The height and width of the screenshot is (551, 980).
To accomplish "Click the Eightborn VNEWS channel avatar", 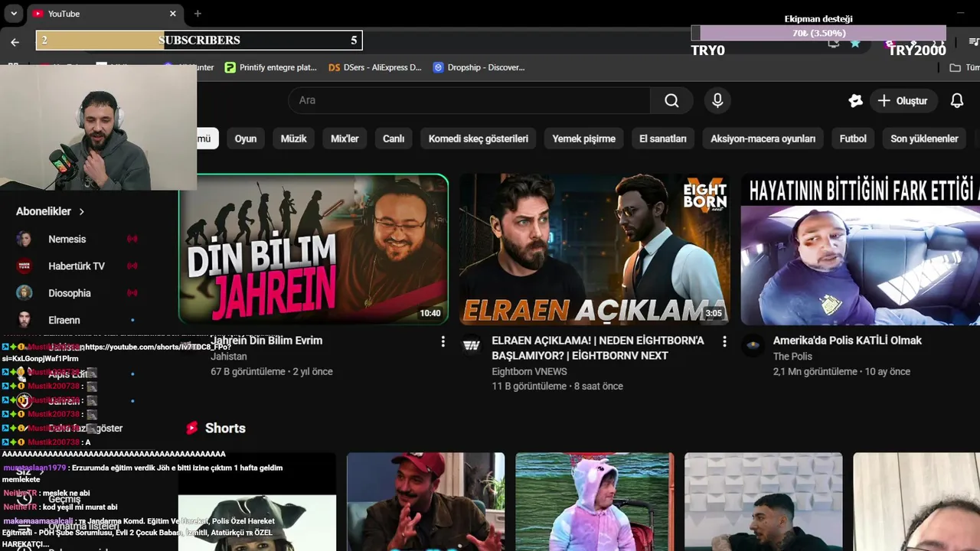I will pyautogui.click(x=472, y=346).
